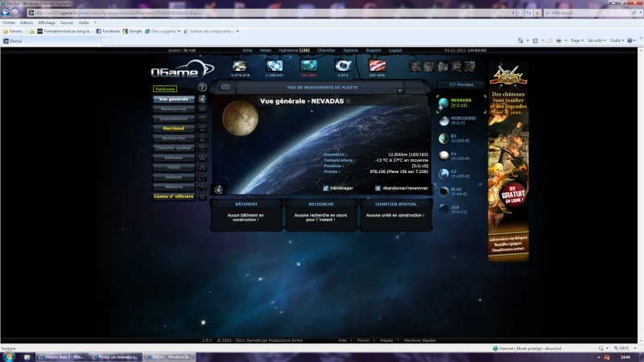Click the help question mark icon in sidebar

click(202, 87)
